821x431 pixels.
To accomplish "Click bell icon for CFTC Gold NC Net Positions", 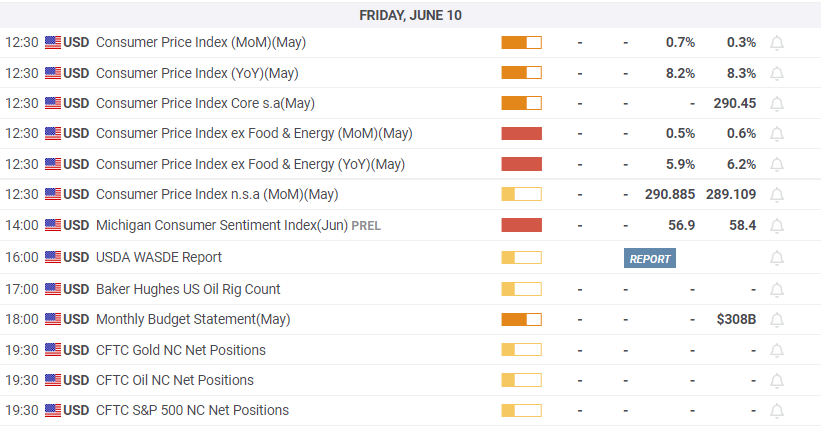I will pyautogui.click(x=776, y=351).
